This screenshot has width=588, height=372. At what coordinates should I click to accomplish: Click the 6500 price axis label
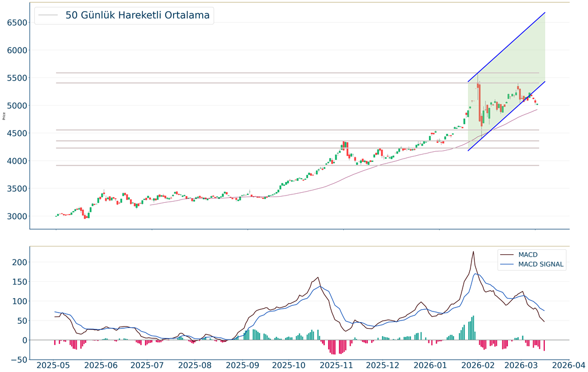tap(17, 22)
